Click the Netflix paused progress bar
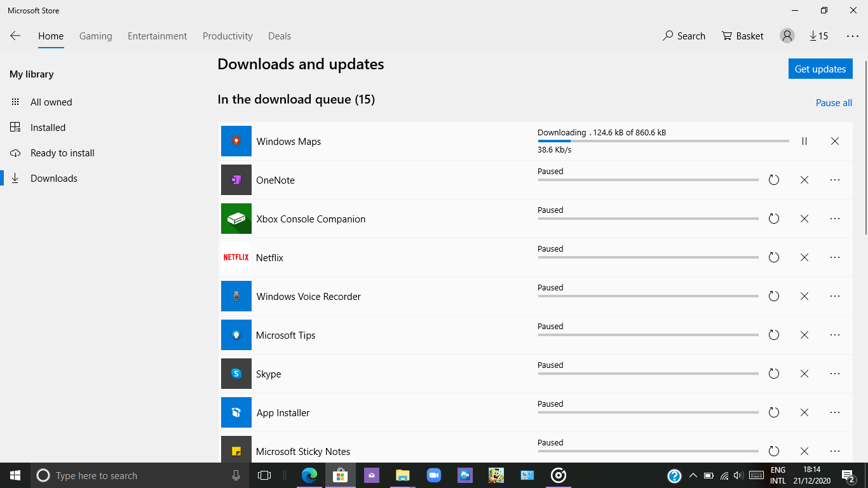This screenshot has width=868, height=488. click(648, 257)
